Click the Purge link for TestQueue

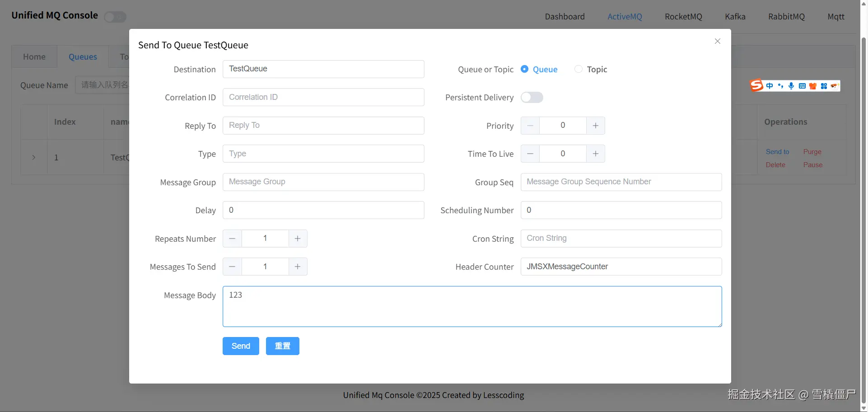coord(812,152)
